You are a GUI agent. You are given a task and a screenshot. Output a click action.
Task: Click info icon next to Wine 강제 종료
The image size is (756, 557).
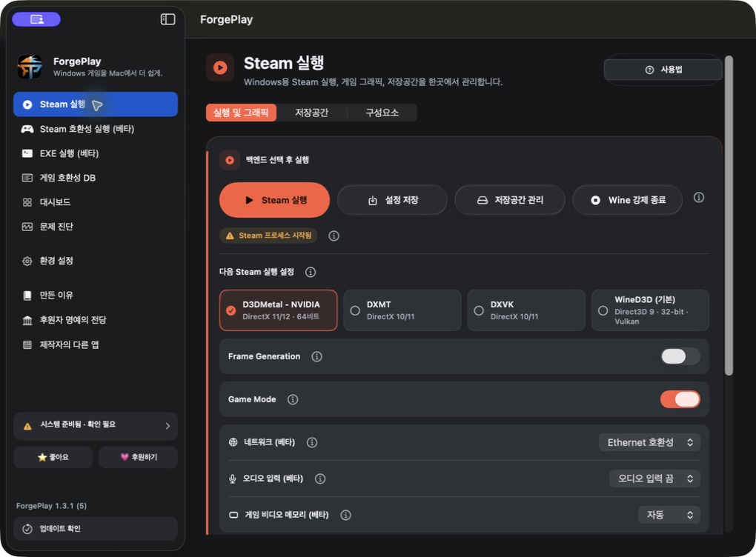[x=699, y=198]
